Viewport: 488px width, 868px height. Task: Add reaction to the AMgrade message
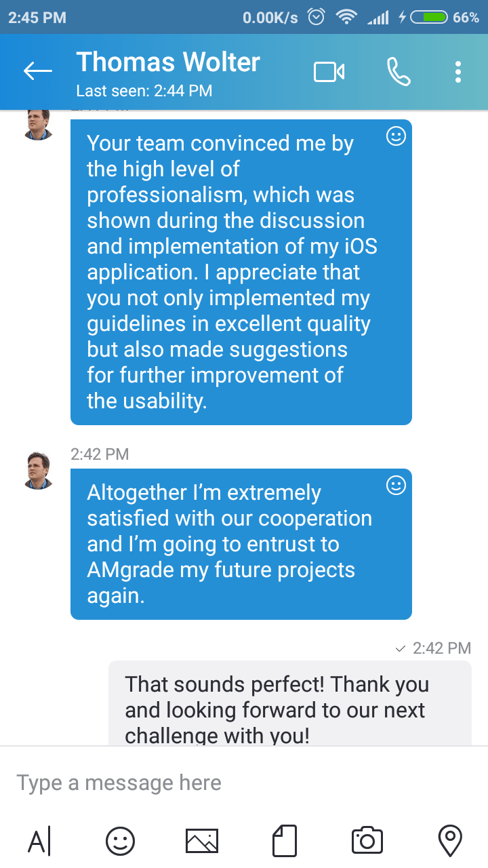tap(396, 486)
